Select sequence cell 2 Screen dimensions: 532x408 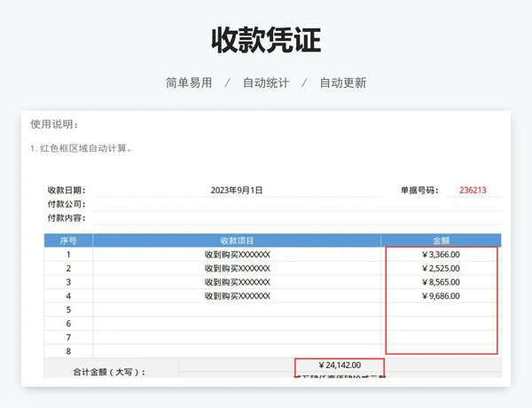click(68, 269)
